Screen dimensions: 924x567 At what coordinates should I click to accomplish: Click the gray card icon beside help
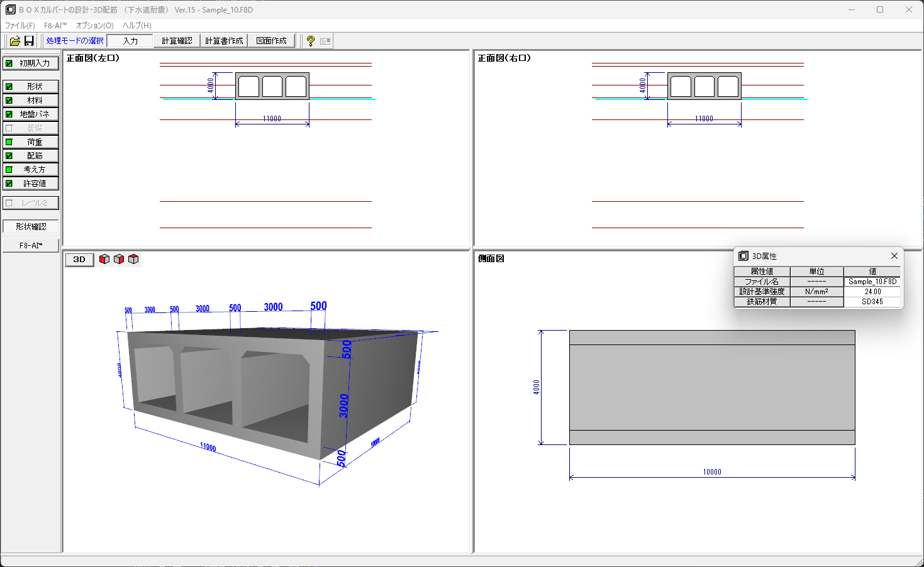tap(325, 41)
